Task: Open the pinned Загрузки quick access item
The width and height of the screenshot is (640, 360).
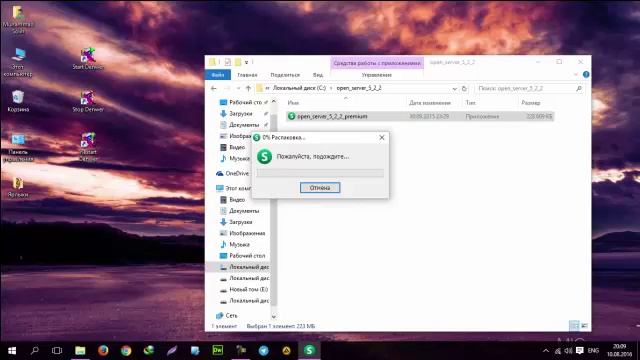Action: pos(241,113)
